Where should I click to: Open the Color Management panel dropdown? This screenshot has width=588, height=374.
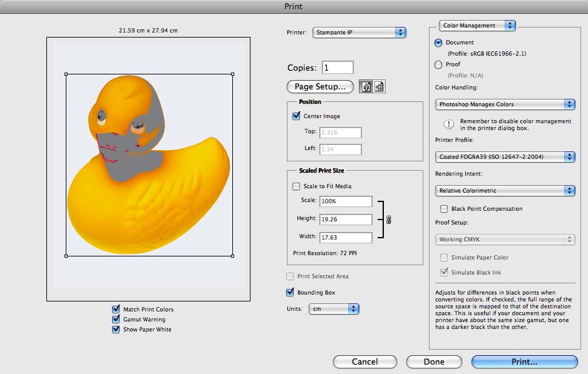pos(477,26)
